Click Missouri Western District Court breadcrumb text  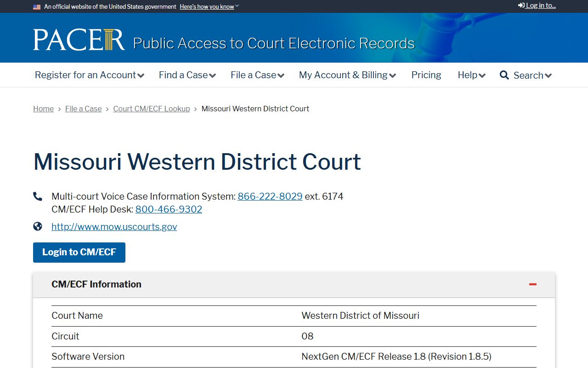click(x=255, y=109)
